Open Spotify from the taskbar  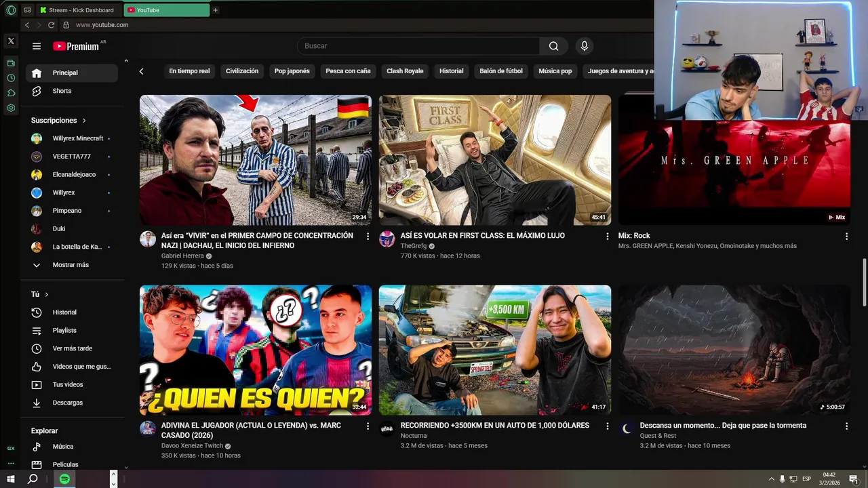tap(64, 479)
